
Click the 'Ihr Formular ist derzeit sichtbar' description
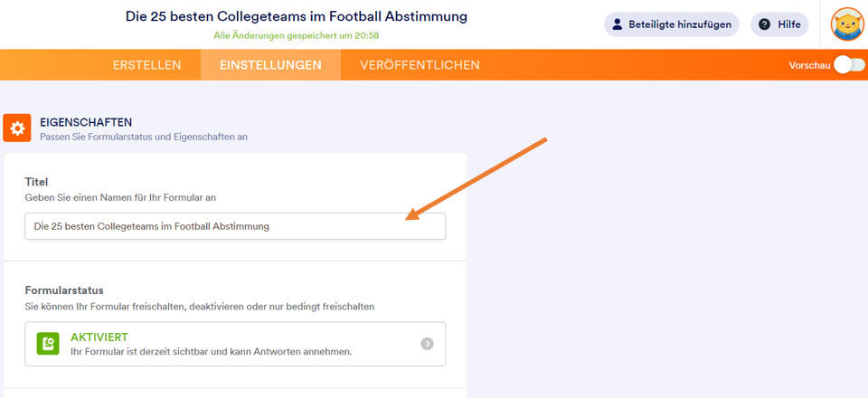[211, 351]
